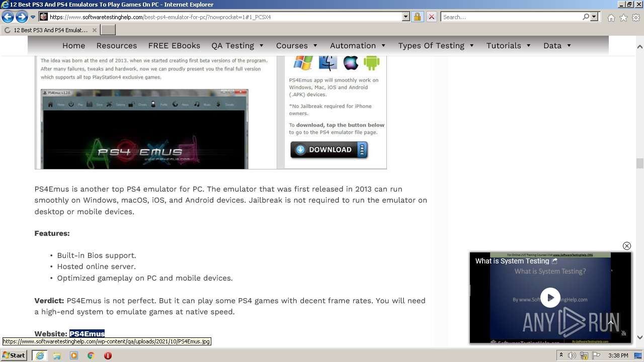Open the Resources menu item
644x362 pixels.
coord(117,45)
